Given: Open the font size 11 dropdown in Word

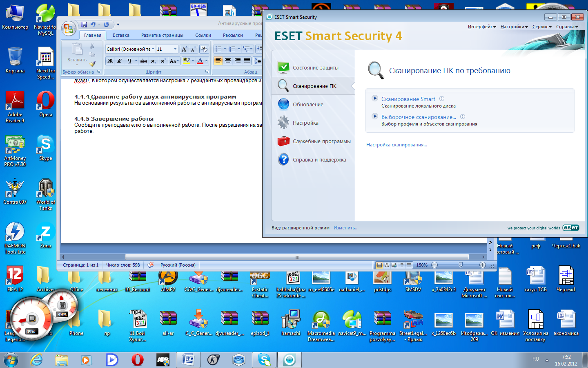Looking at the screenshot, I should (175, 49).
